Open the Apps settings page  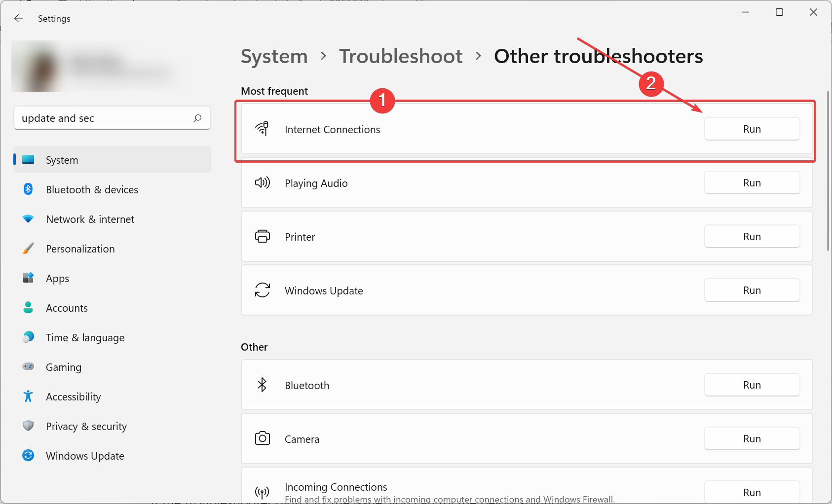tap(57, 278)
